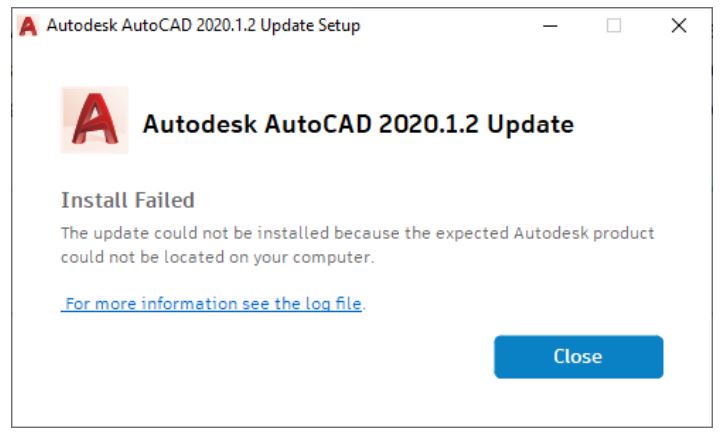
Task: Click blank area below the Close button
Action: (578, 405)
